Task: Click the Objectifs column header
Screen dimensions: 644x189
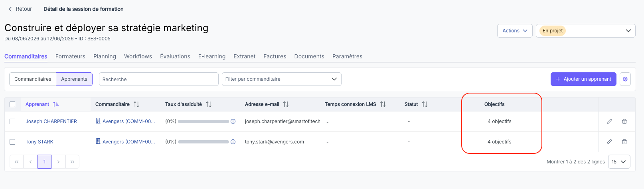Action: coord(494,104)
